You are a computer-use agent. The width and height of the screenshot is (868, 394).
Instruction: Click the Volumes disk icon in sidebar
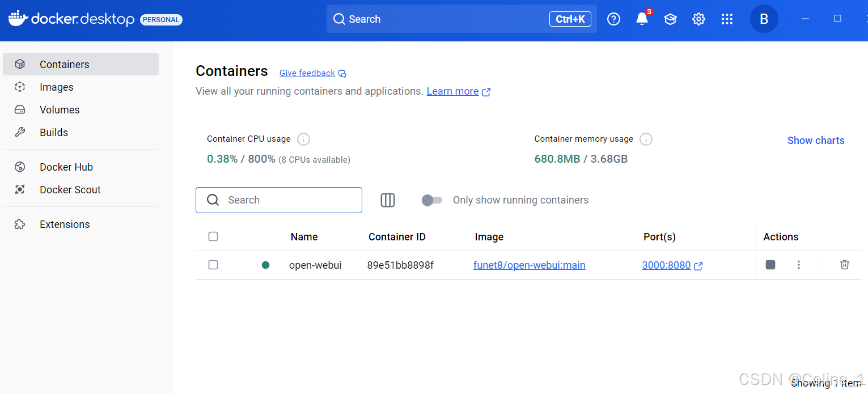20,109
